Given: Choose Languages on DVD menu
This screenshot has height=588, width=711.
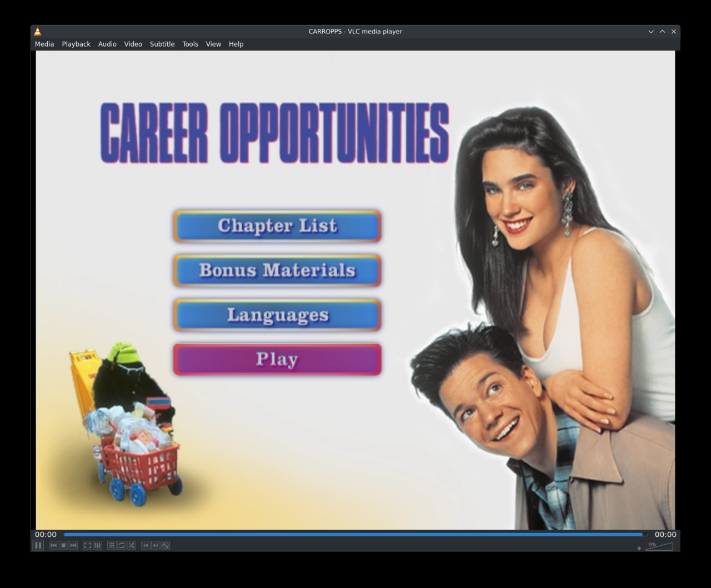Looking at the screenshot, I should [277, 315].
